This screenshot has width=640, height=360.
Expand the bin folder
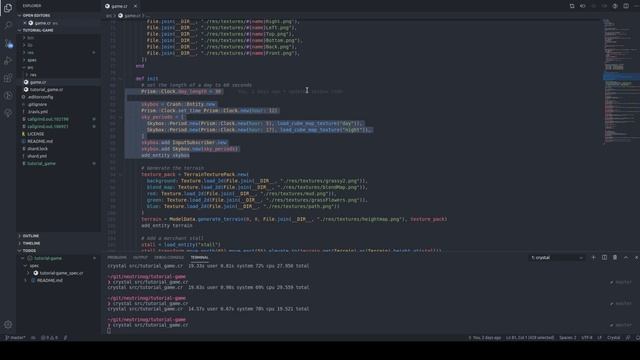tap(30, 38)
